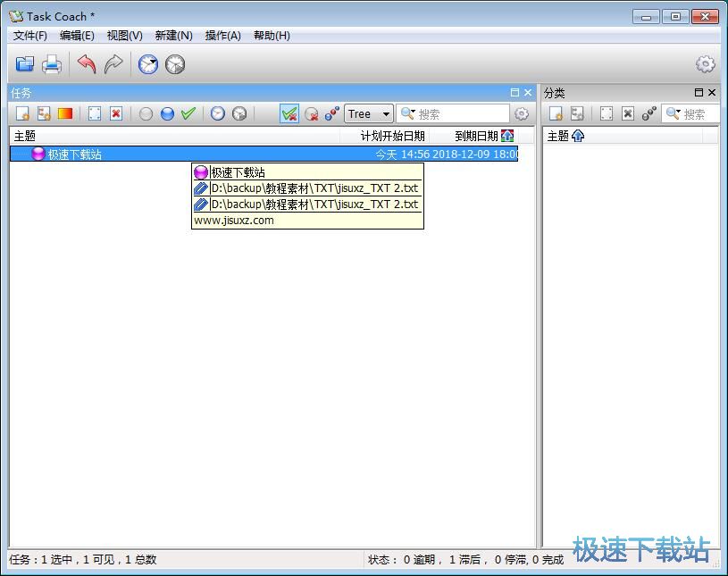The image size is (728, 576).
Task: Toggle hide inactive tasks filter
Action: click(x=311, y=113)
